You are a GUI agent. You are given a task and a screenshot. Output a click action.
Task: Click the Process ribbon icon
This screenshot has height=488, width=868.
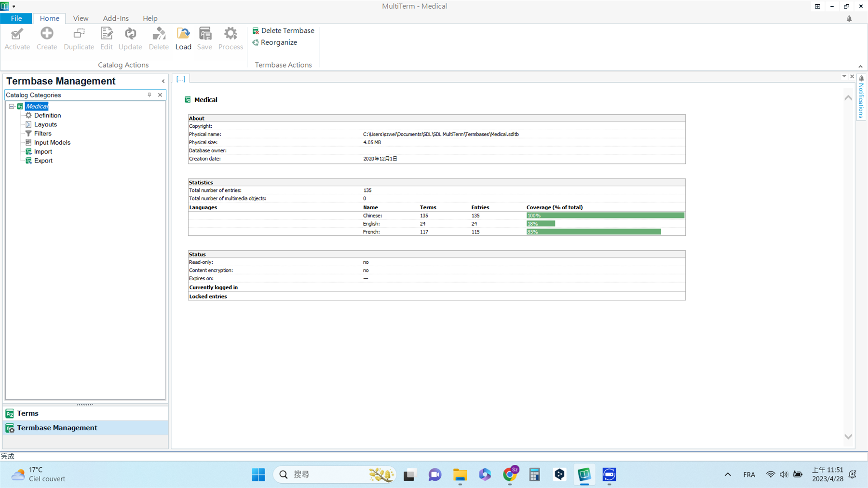pyautogui.click(x=231, y=39)
